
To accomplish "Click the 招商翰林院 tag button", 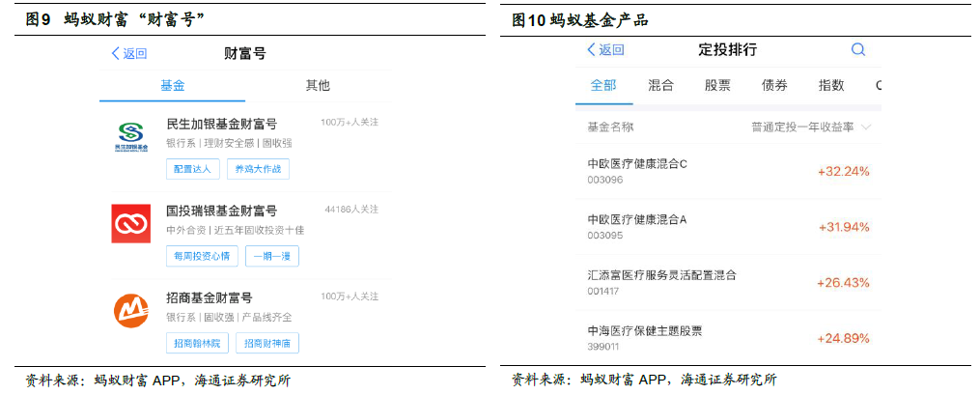I will 197,343.
